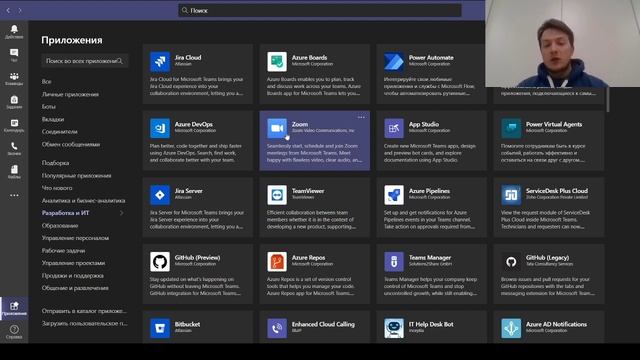640x360 pixels.
Task: Open more apps ellipsis in the sidebar
Action: (14, 196)
